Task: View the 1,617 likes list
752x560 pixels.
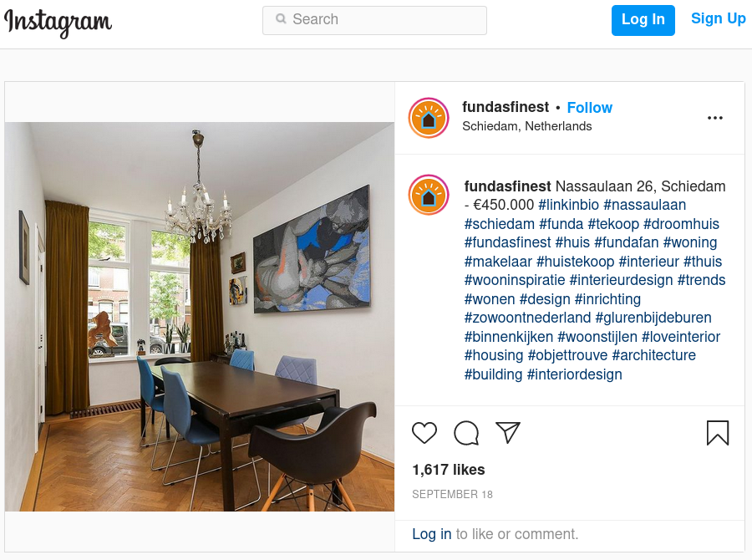Action: coord(449,470)
